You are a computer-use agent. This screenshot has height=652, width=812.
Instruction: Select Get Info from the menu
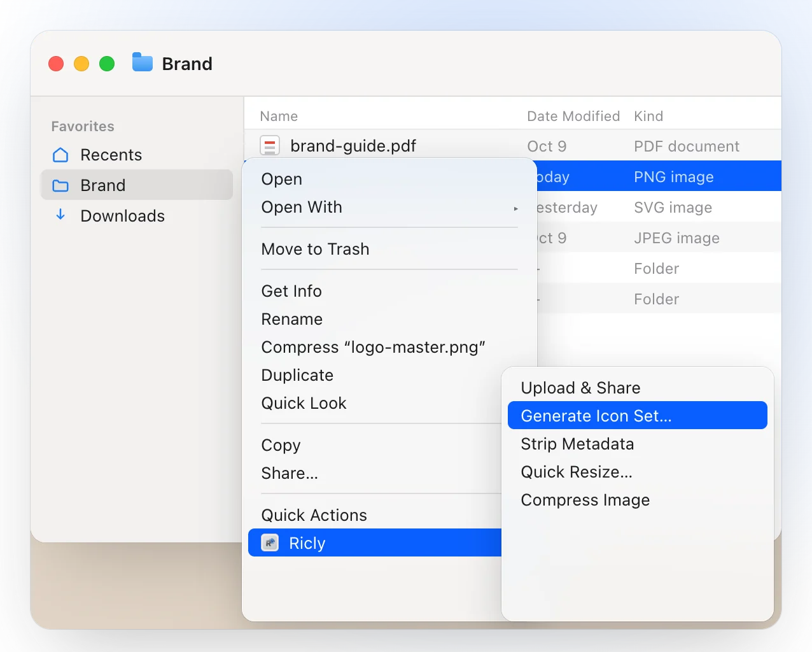tap(389, 291)
